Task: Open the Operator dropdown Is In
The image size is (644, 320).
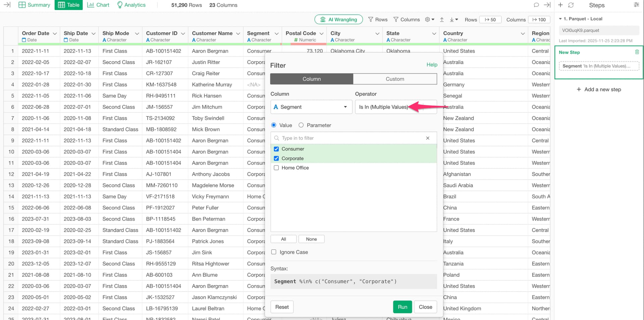Action: [396, 107]
